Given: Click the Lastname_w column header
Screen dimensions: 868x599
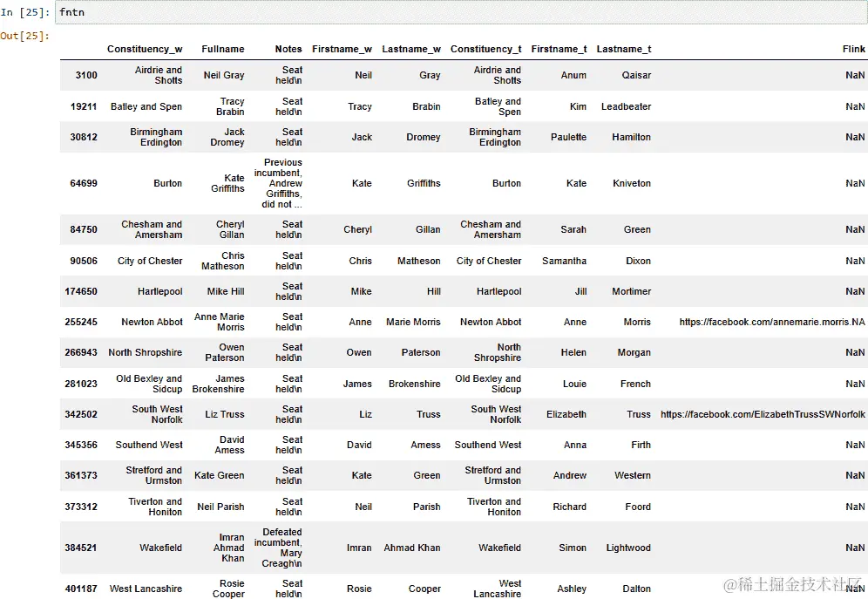Looking at the screenshot, I should pos(411,49).
